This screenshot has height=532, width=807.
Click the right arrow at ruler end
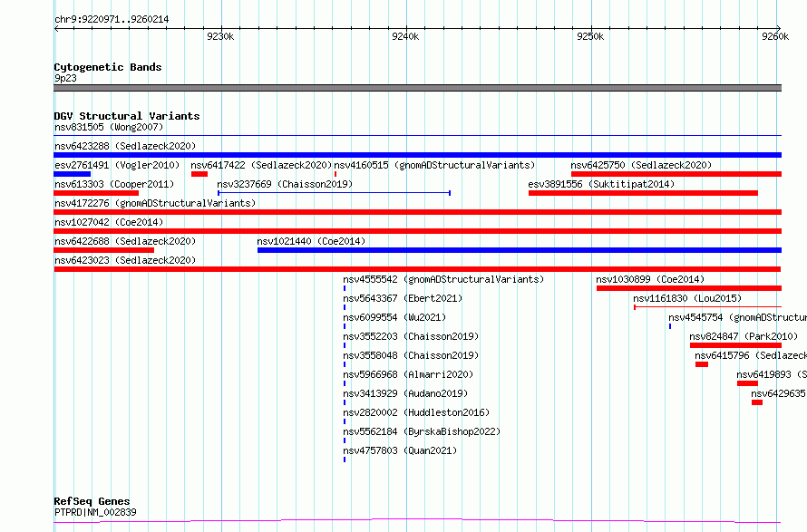pos(779,28)
